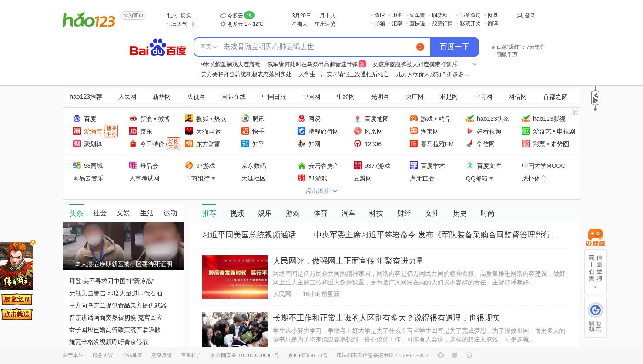
Task: Open the 人民网评 article thumbnail
Action: [235, 277]
